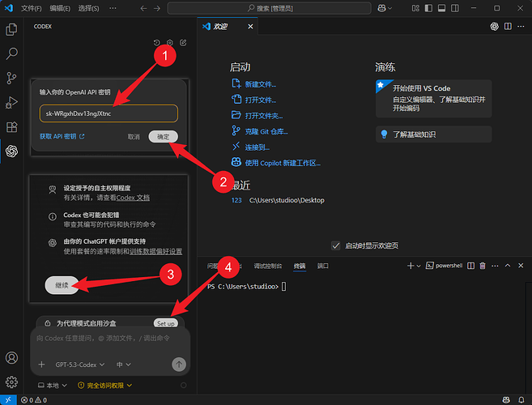532x405 pixels.
Task: Focus the OpenAI API key input field
Action: [109, 113]
